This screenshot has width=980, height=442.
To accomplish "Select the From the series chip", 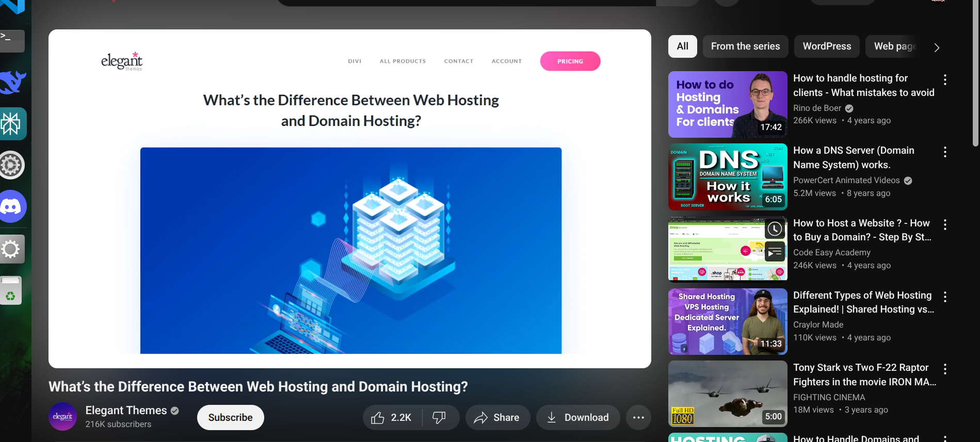I will [x=746, y=46].
